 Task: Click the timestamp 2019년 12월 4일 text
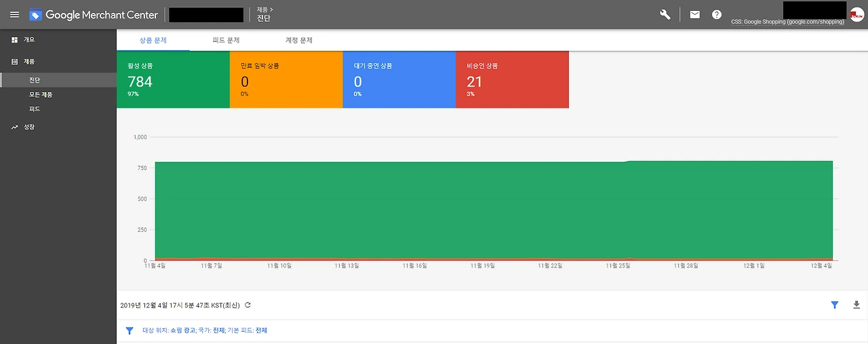click(x=180, y=305)
